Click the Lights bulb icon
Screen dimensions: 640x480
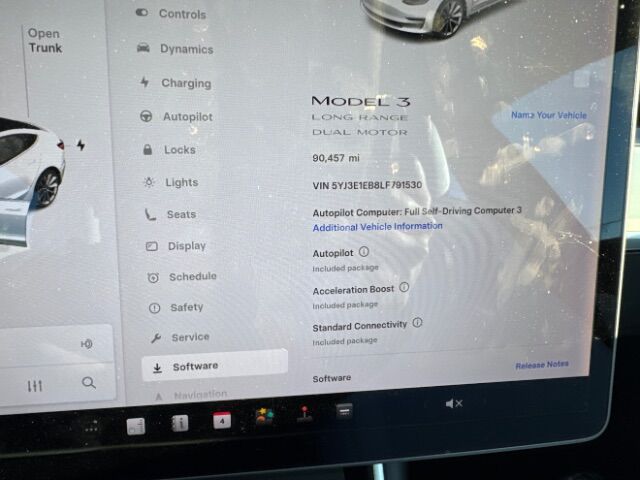[149, 182]
